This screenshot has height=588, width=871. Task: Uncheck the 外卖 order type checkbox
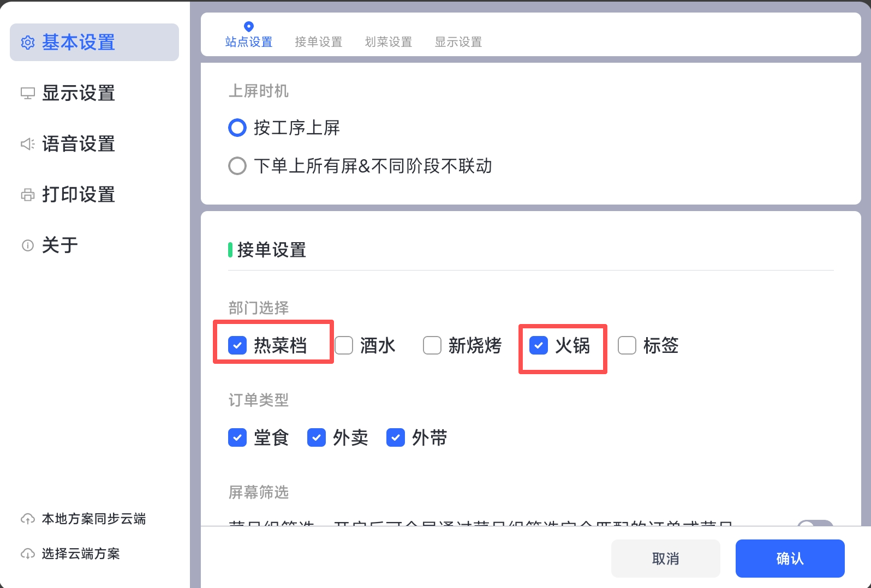coord(317,437)
